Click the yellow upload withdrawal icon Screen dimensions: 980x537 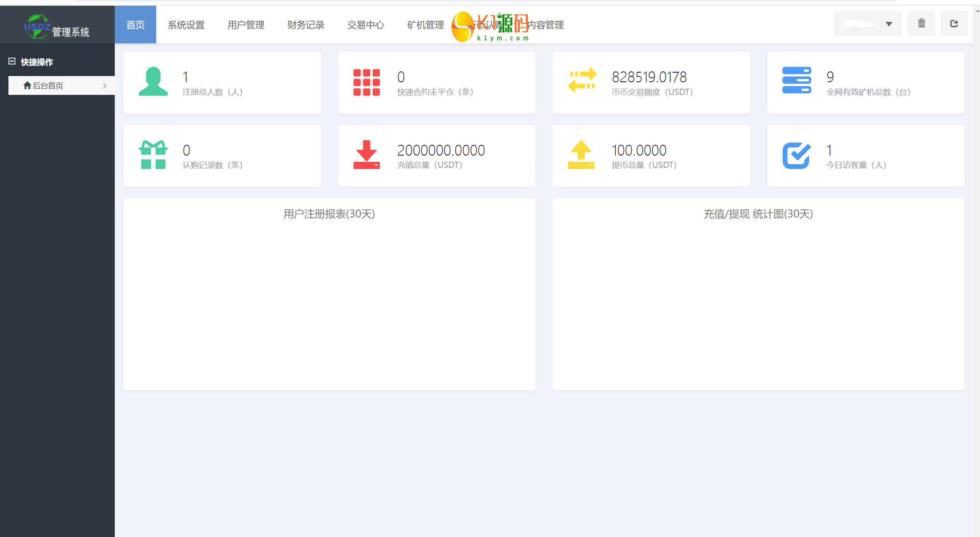(x=581, y=155)
